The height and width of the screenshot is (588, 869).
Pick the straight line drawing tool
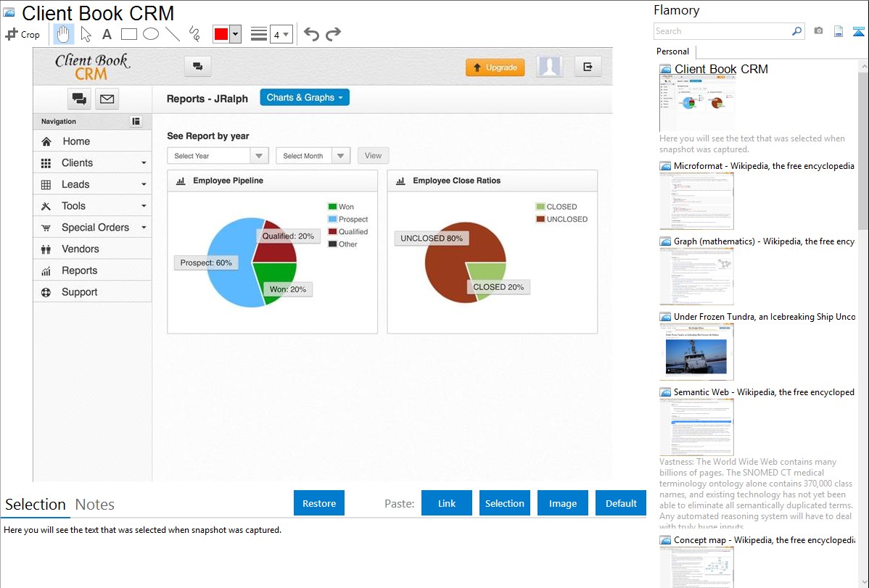click(x=173, y=34)
